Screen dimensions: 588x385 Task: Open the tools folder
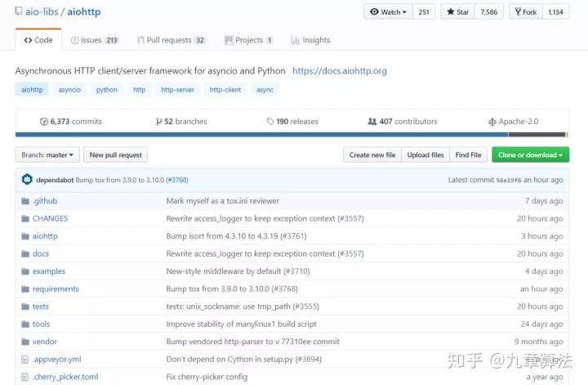coord(41,325)
